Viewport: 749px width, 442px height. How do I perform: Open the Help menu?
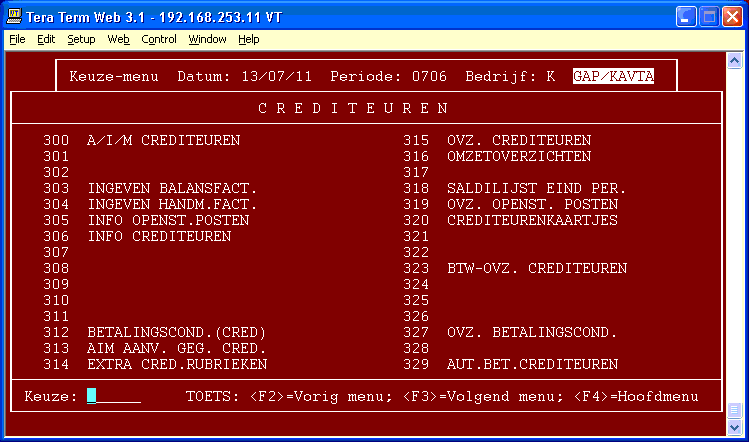248,39
